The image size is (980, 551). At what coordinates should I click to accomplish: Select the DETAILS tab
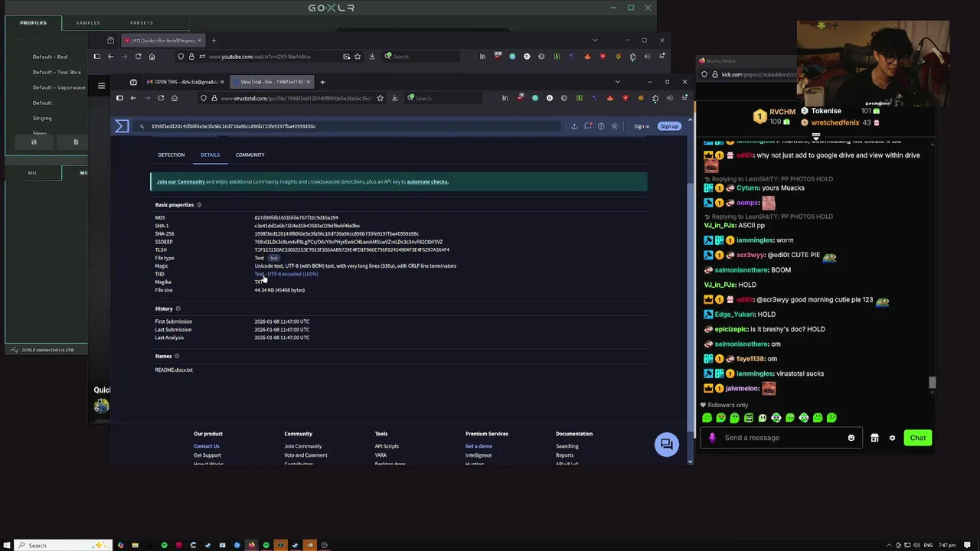click(210, 155)
